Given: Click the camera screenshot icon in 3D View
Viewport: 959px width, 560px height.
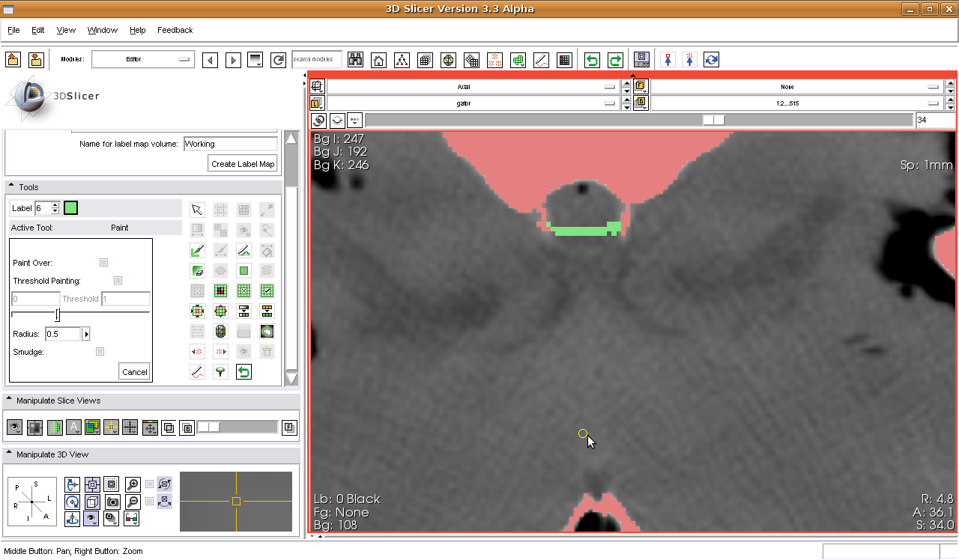Looking at the screenshot, I should 112,502.
